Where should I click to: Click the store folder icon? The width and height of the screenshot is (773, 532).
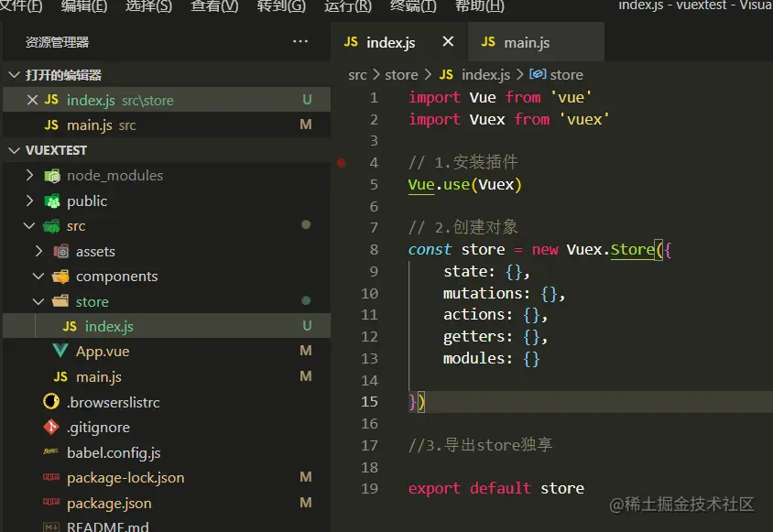coord(60,300)
